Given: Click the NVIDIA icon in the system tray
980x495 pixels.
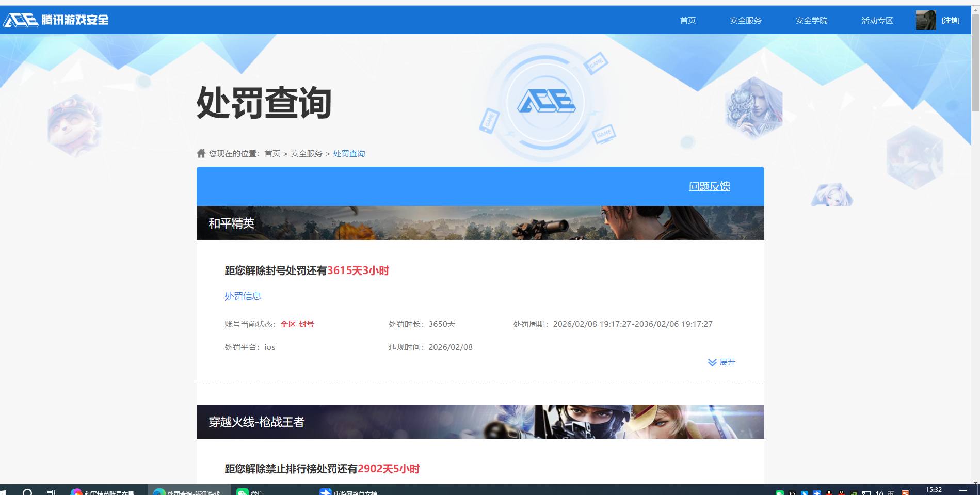Looking at the screenshot, I should pos(854,491).
